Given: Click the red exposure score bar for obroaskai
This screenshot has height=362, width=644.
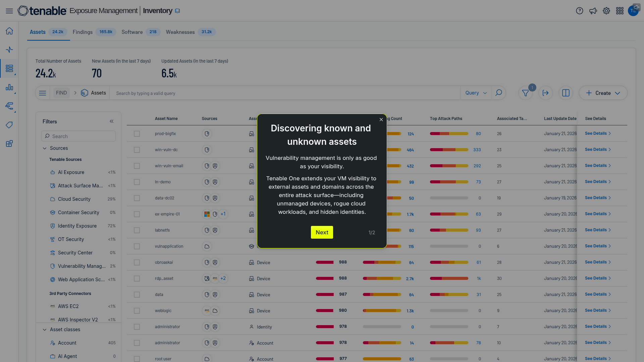Looking at the screenshot, I should point(325,262).
